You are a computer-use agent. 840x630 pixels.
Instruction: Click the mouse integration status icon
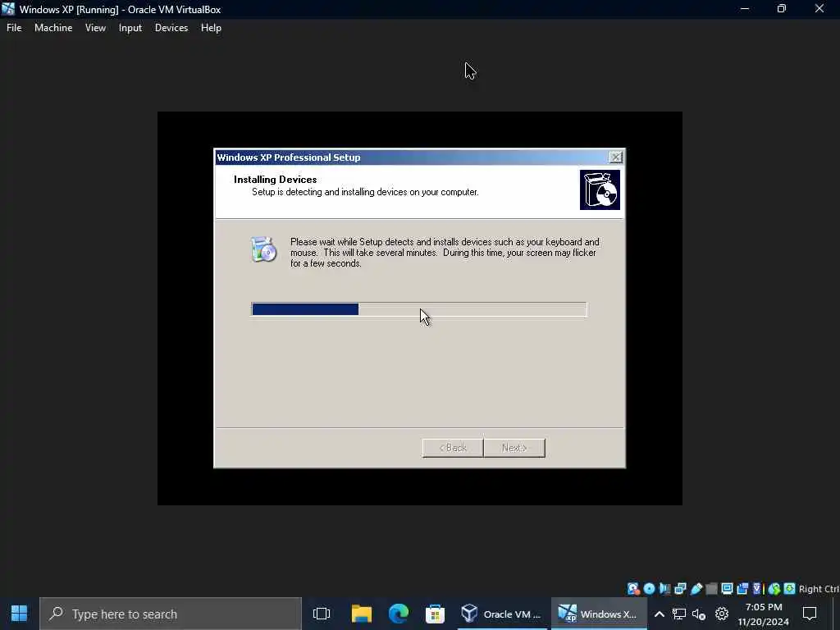(x=774, y=589)
